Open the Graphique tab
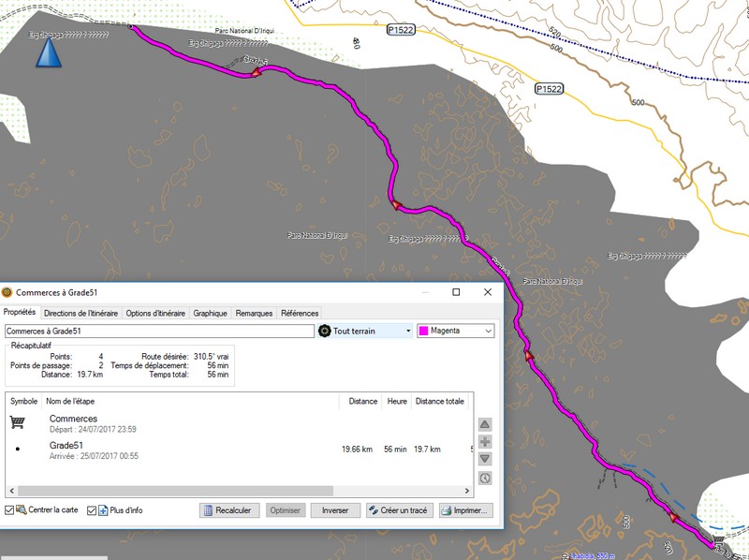 [x=210, y=313]
